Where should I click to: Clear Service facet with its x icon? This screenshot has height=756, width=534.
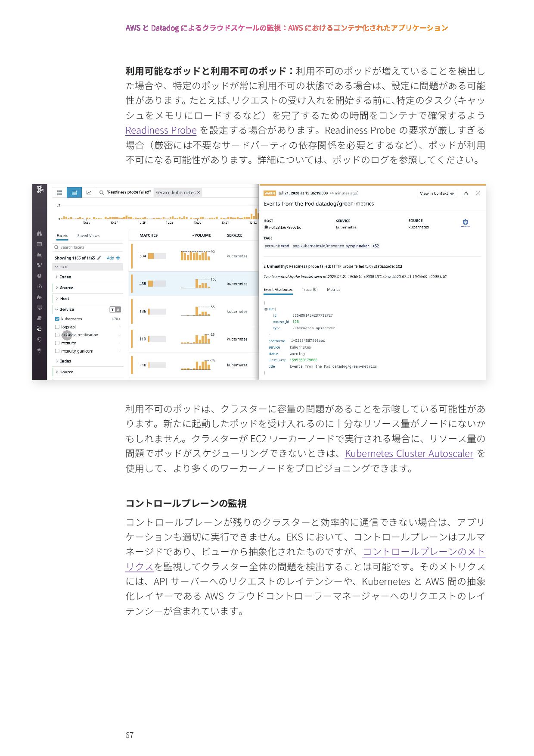tap(118, 309)
